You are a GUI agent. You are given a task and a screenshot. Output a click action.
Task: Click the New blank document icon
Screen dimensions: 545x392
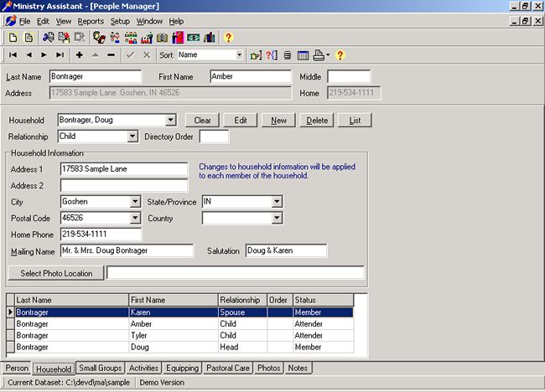point(13,38)
